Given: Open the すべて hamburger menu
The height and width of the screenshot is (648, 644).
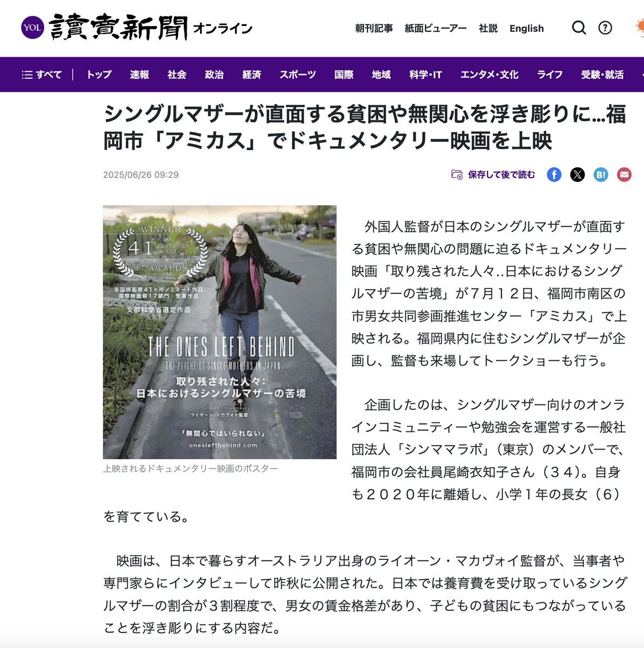Looking at the screenshot, I should click(x=42, y=75).
